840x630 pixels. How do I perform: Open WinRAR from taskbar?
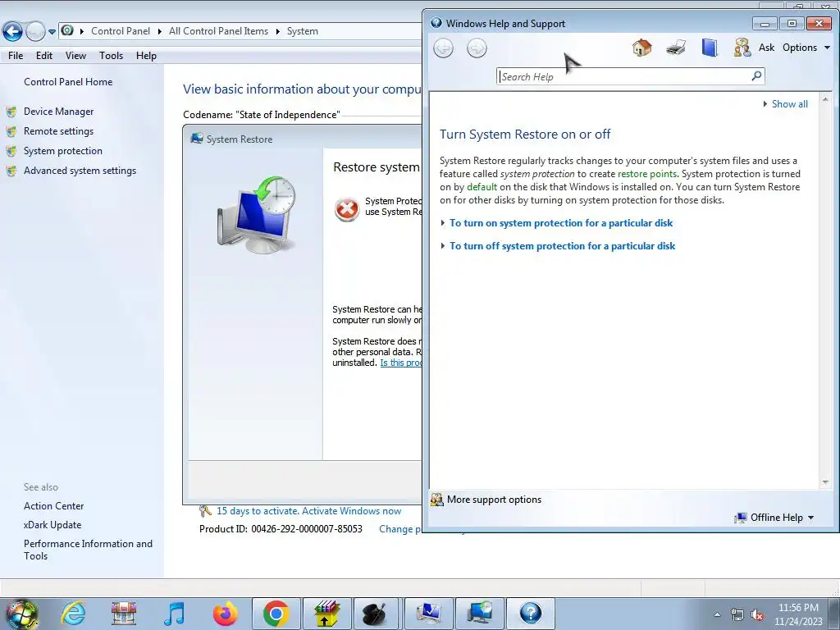pos(326,614)
